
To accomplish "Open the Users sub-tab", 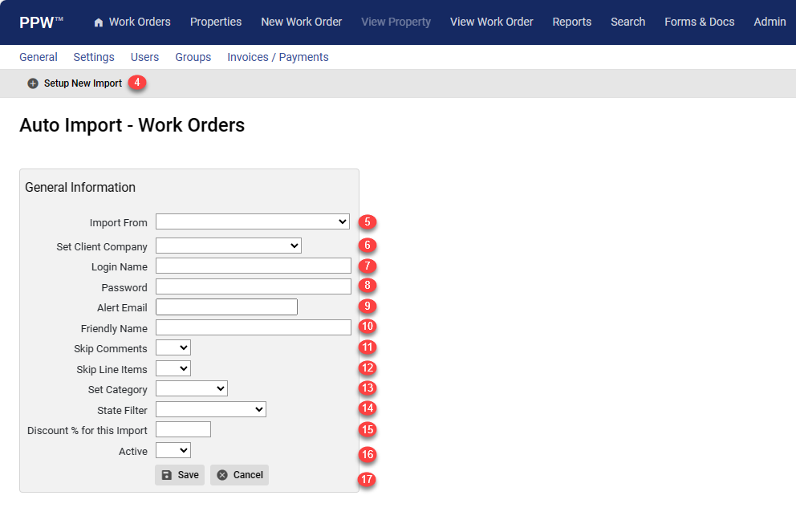I will point(144,57).
